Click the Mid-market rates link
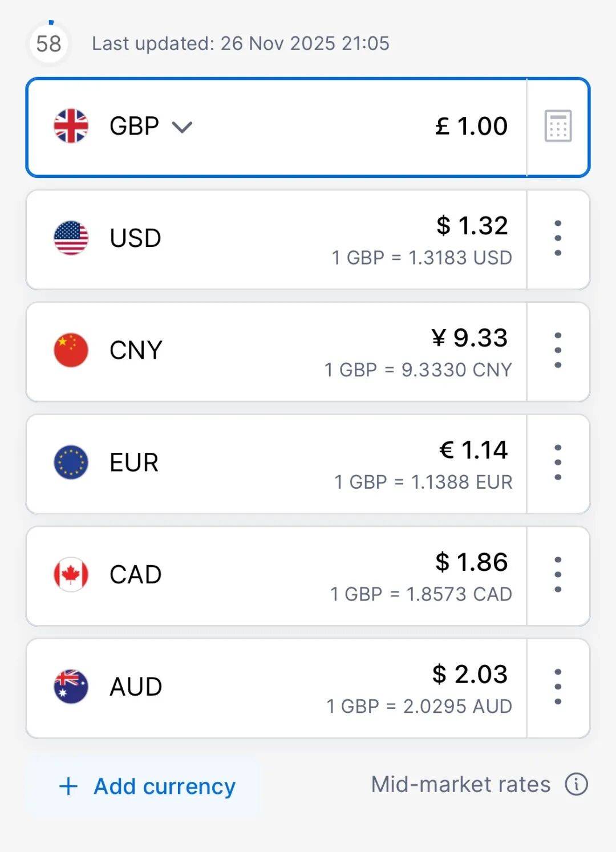 pyautogui.click(x=460, y=784)
